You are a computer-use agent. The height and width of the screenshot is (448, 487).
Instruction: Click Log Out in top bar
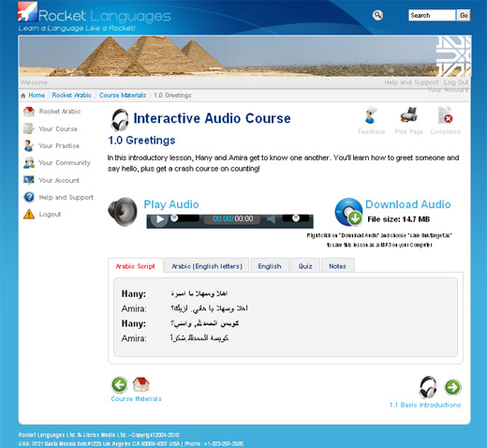(x=456, y=82)
